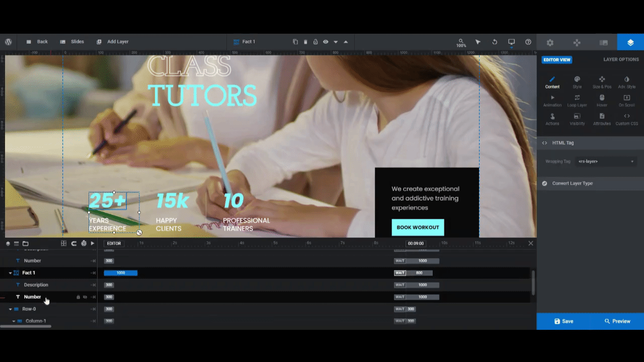Click the WAIT 800 bar of Fact 1
The image size is (644, 362).
pos(413,273)
